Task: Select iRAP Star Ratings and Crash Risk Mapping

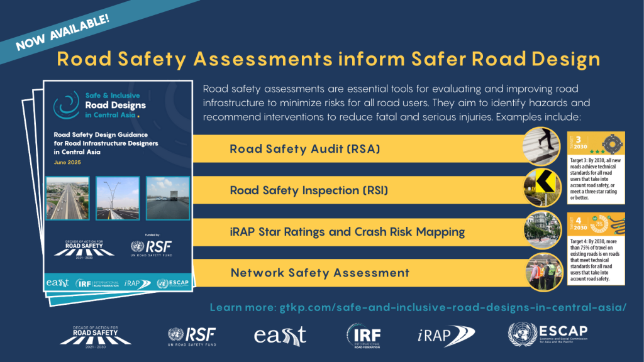Action: click(x=358, y=231)
